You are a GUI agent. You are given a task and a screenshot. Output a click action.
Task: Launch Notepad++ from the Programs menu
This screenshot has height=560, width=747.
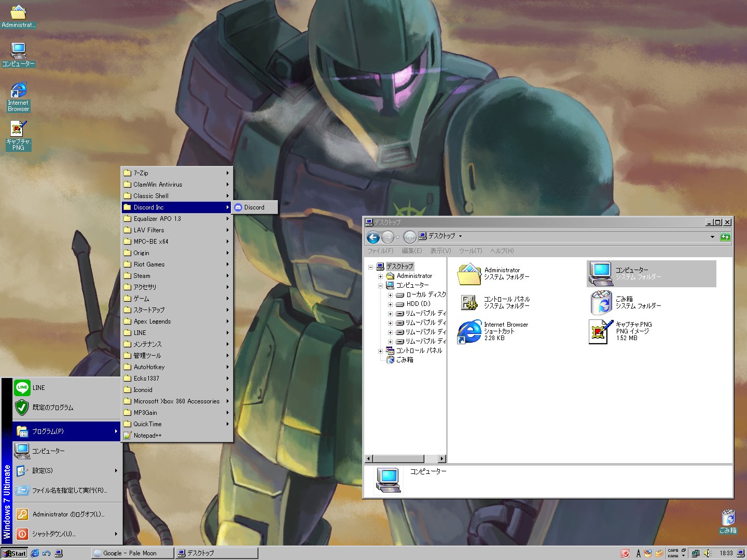pyautogui.click(x=177, y=436)
